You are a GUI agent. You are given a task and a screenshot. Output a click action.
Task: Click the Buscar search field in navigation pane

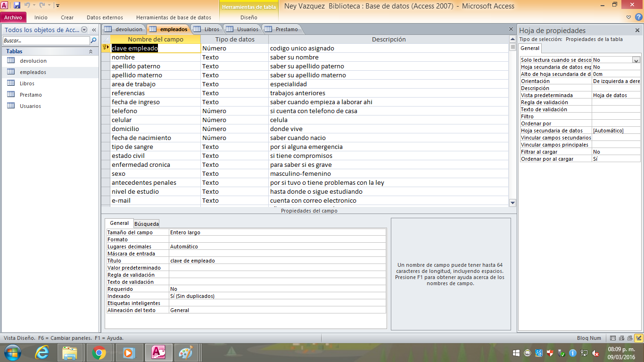click(x=46, y=41)
